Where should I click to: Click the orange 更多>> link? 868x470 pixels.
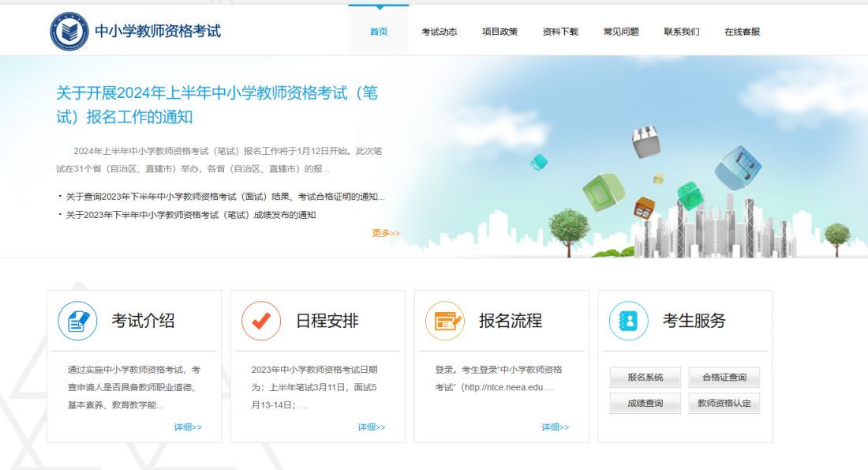[386, 233]
